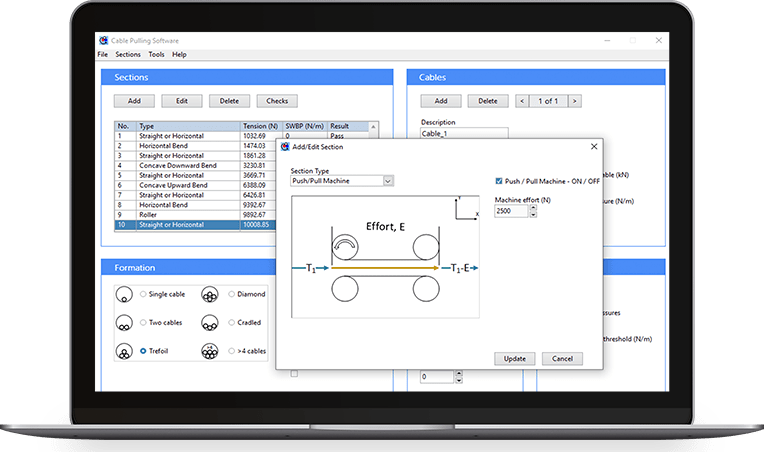Click the Cradled formation icon
The image size is (764, 452).
211,323
